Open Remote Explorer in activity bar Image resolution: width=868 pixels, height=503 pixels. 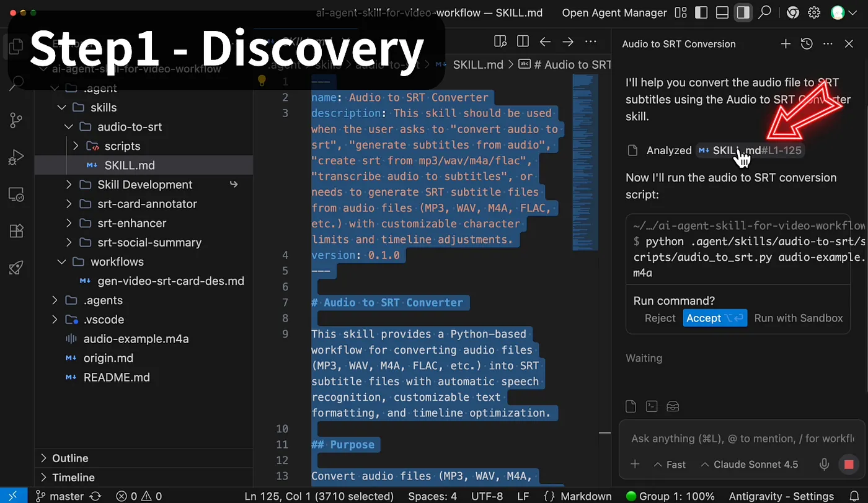click(17, 194)
